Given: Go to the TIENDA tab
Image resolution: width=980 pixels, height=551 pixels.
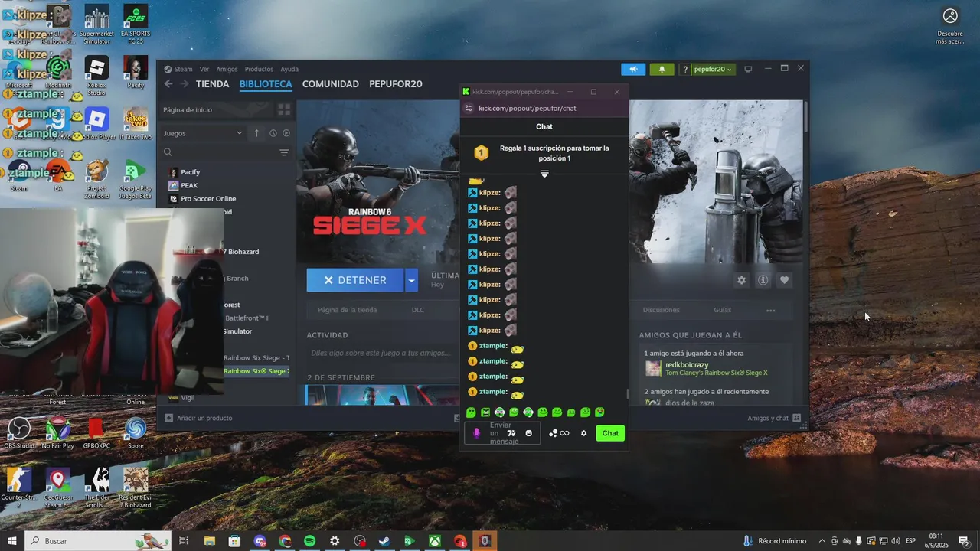Looking at the screenshot, I should click(212, 84).
